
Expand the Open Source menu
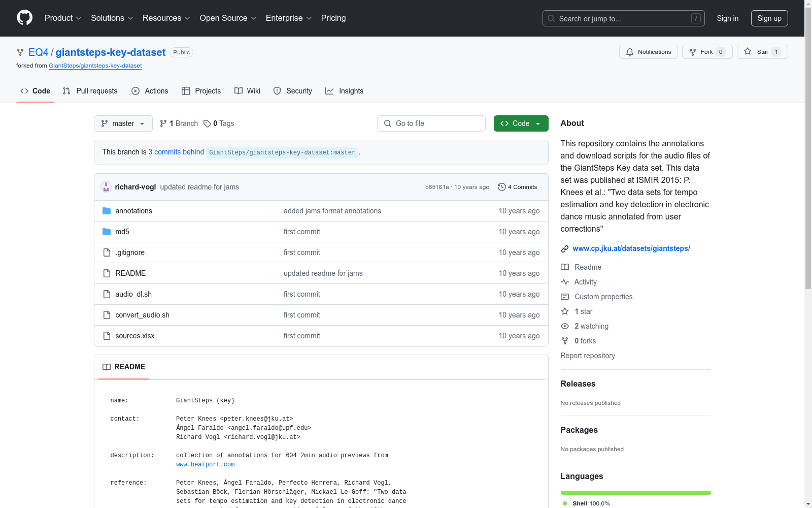pos(228,18)
